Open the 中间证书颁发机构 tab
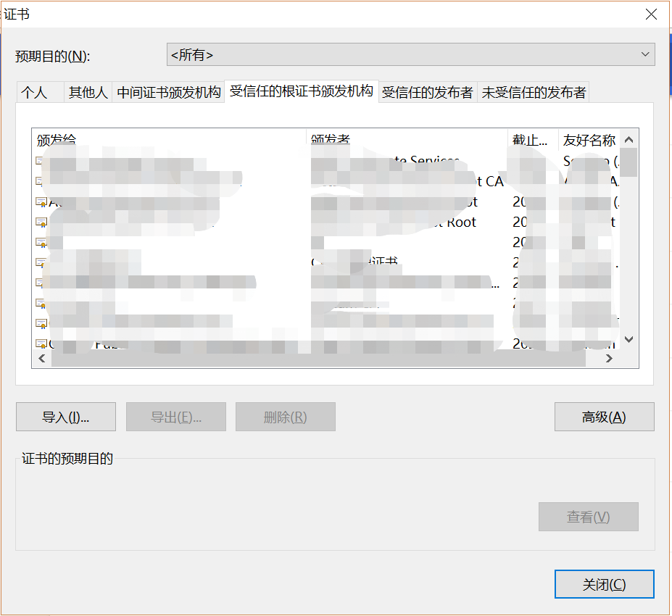The image size is (672, 616). click(168, 91)
